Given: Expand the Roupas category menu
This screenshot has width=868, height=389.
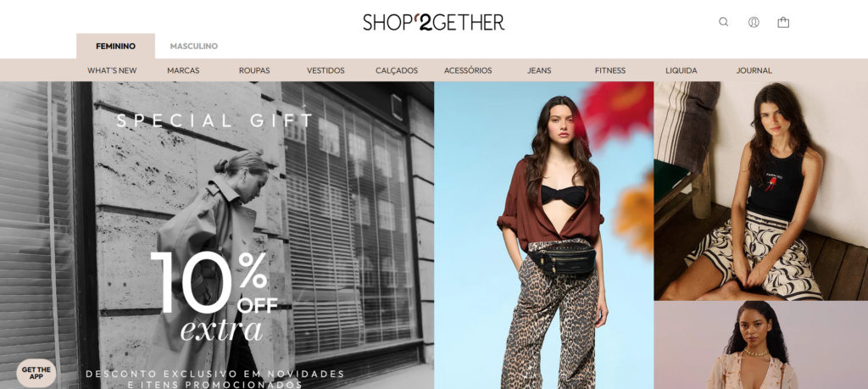Looking at the screenshot, I should [x=254, y=70].
